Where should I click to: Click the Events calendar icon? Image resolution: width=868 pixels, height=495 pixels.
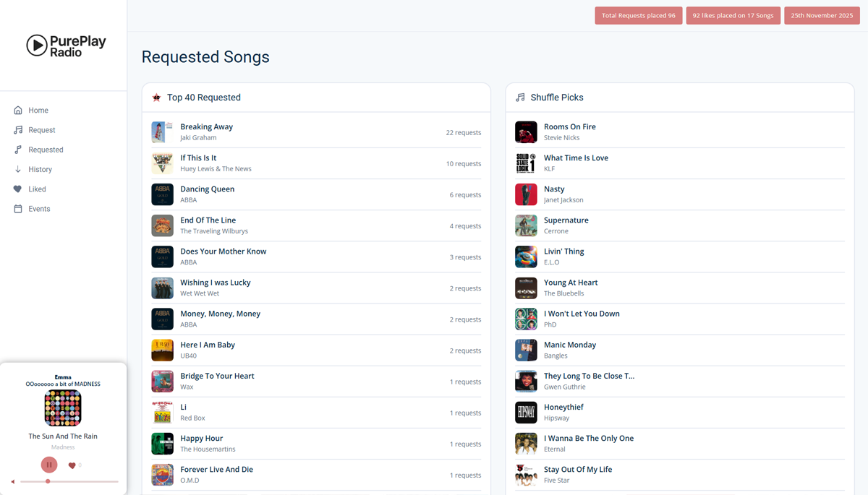click(x=18, y=209)
